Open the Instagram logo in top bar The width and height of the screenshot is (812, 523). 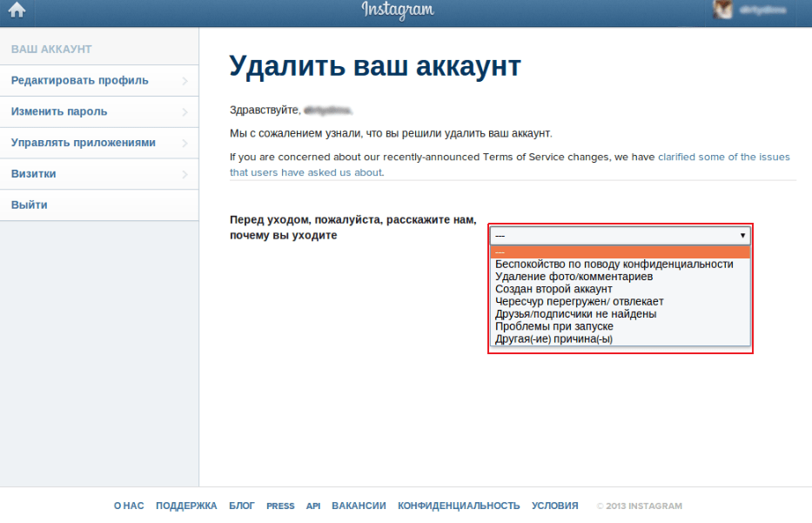pyautogui.click(x=398, y=10)
